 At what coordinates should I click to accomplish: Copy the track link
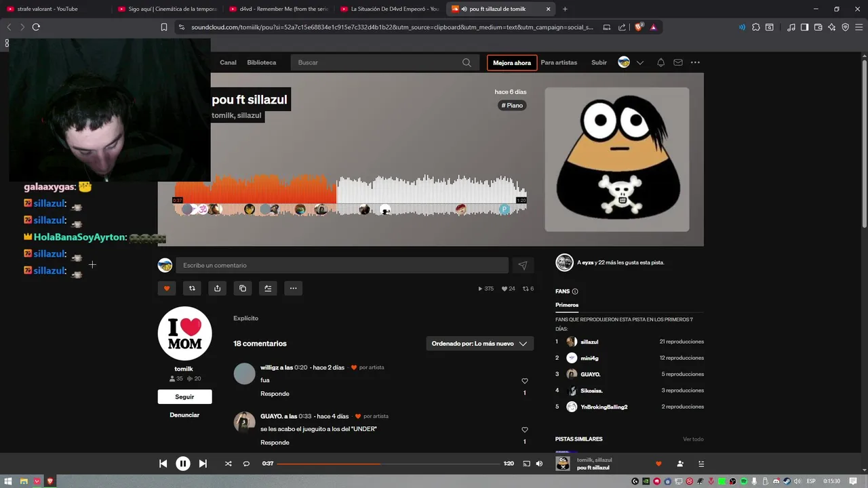(x=243, y=288)
